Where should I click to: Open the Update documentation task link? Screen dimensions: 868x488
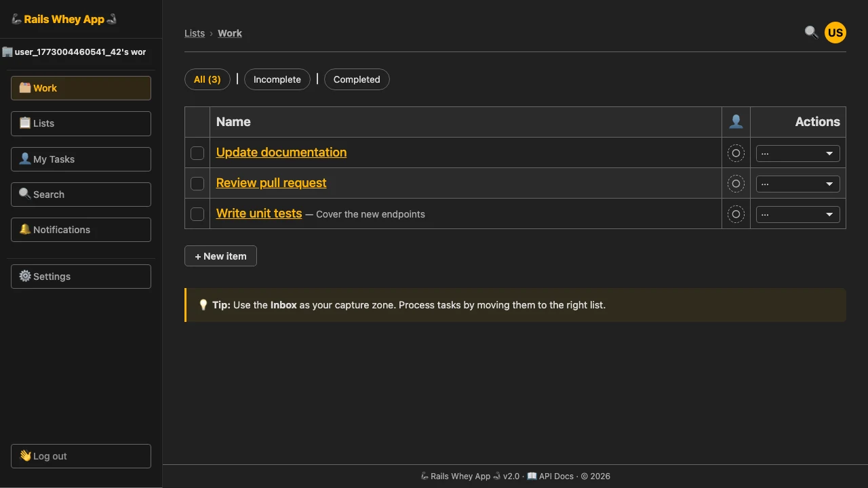281,152
